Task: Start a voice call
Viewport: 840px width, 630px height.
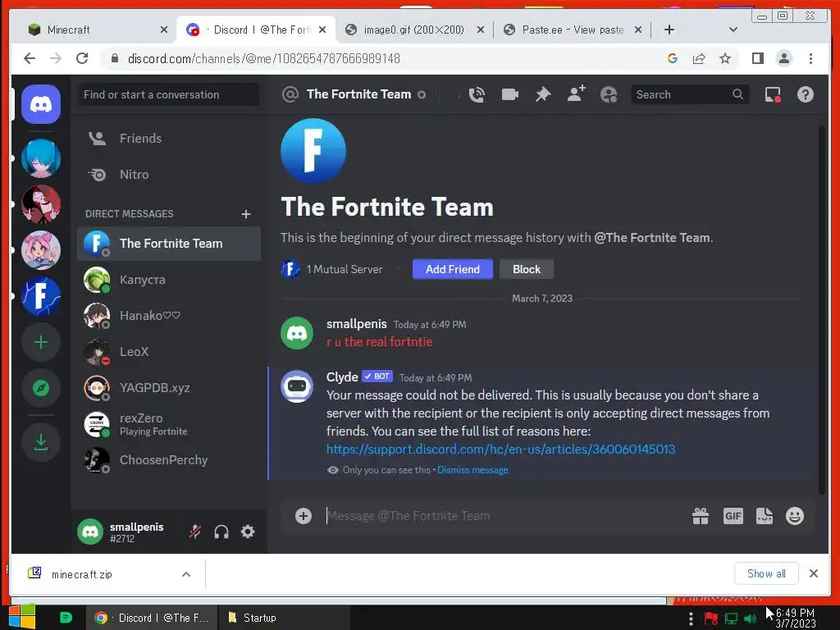Action: coord(477,95)
